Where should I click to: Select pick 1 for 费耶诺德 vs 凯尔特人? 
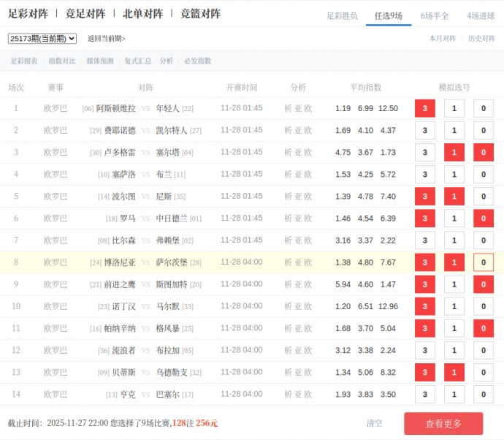[454, 131]
